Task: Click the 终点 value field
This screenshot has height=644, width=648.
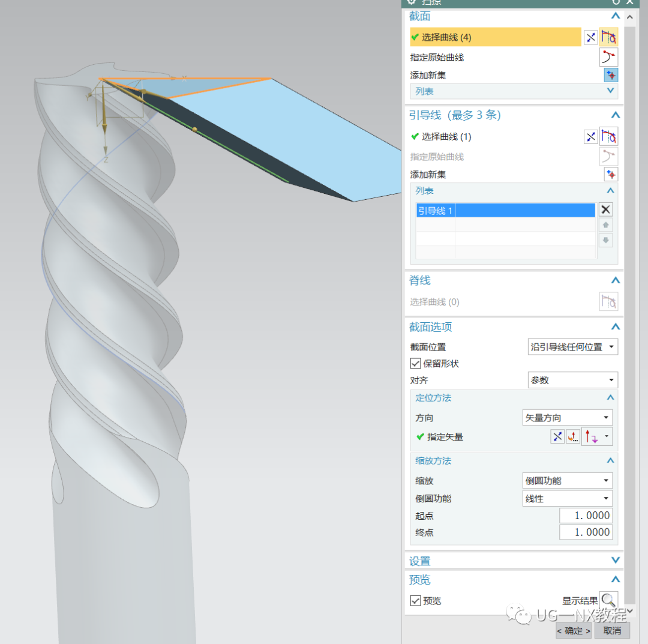Action: click(x=586, y=532)
